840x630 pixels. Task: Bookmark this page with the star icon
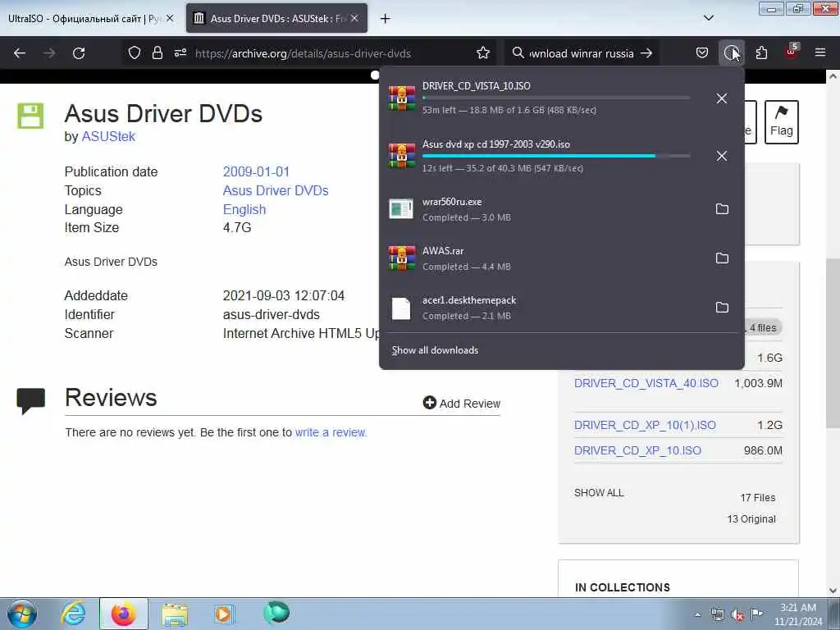pyautogui.click(x=482, y=53)
